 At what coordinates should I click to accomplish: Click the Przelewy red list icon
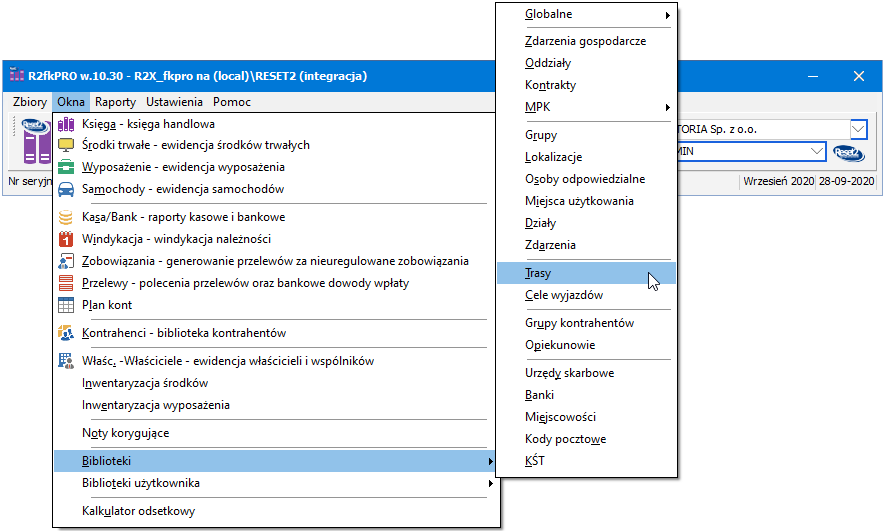pyautogui.click(x=66, y=283)
